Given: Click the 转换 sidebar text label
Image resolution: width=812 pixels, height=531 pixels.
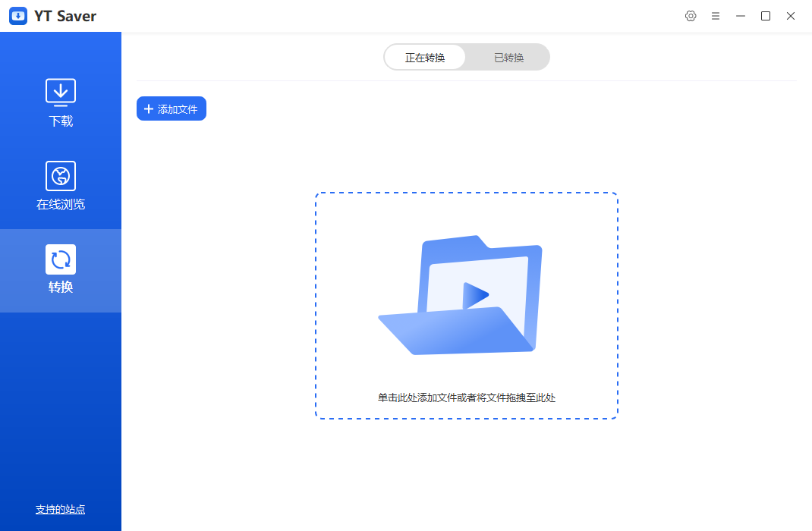Looking at the screenshot, I should point(61,287).
